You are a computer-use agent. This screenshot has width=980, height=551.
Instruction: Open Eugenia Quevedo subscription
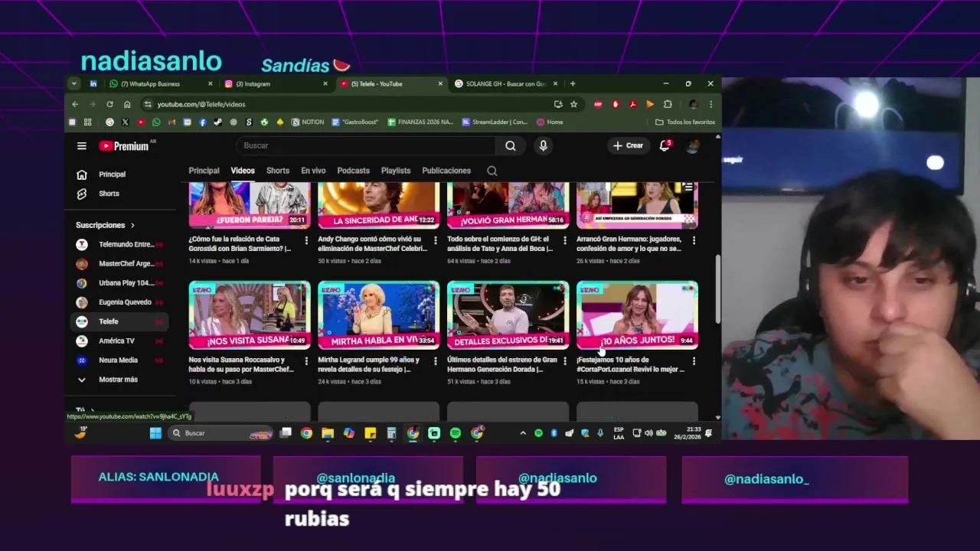pos(119,302)
